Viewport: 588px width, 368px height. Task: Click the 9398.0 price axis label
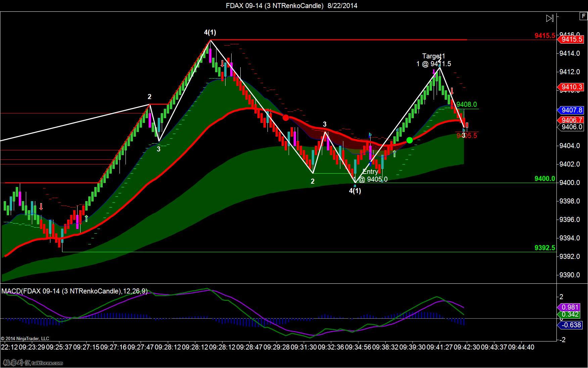(x=569, y=201)
